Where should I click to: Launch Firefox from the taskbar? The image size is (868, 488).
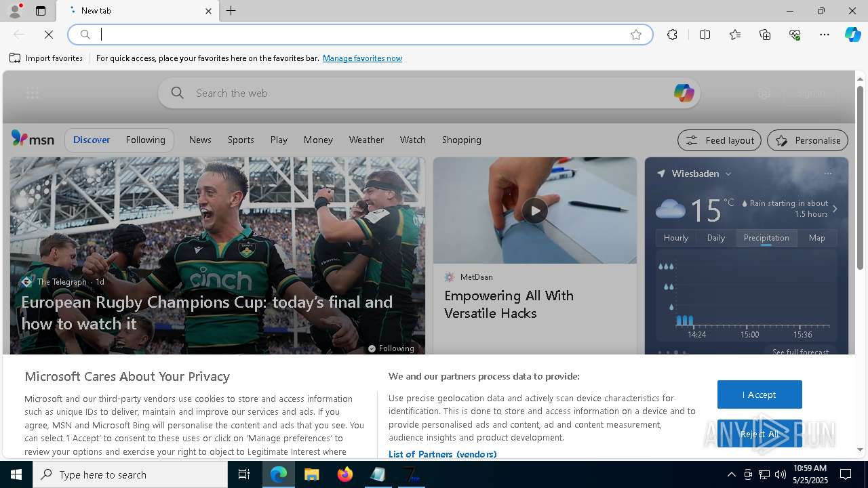pos(344,474)
